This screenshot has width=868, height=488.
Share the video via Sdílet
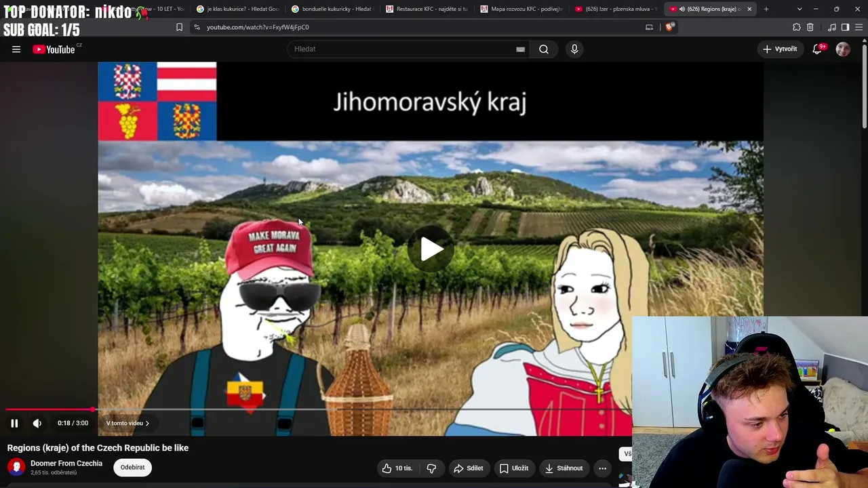[469, 468]
